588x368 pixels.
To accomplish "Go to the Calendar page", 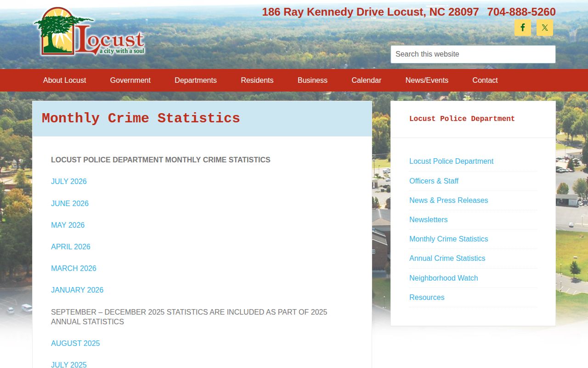I will pos(366,80).
